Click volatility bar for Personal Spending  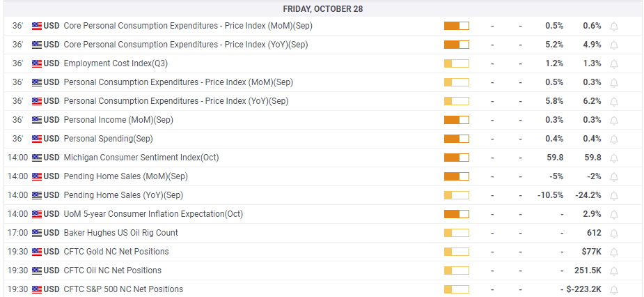click(x=456, y=139)
